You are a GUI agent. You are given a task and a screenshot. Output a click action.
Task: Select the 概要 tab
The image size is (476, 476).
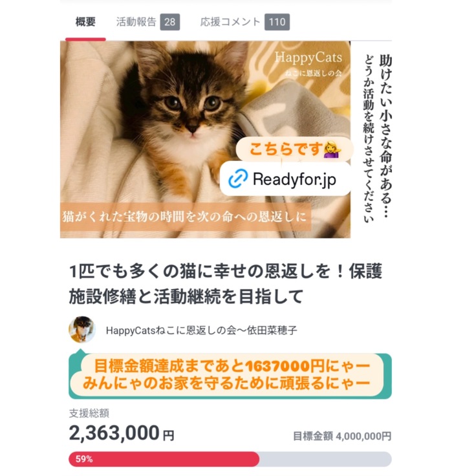(x=85, y=22)
